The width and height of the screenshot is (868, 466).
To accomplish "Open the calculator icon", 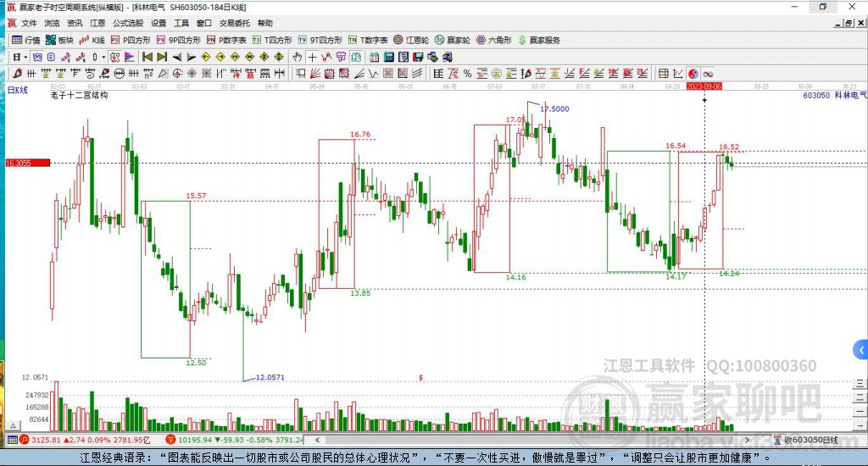I will point(388,57).
